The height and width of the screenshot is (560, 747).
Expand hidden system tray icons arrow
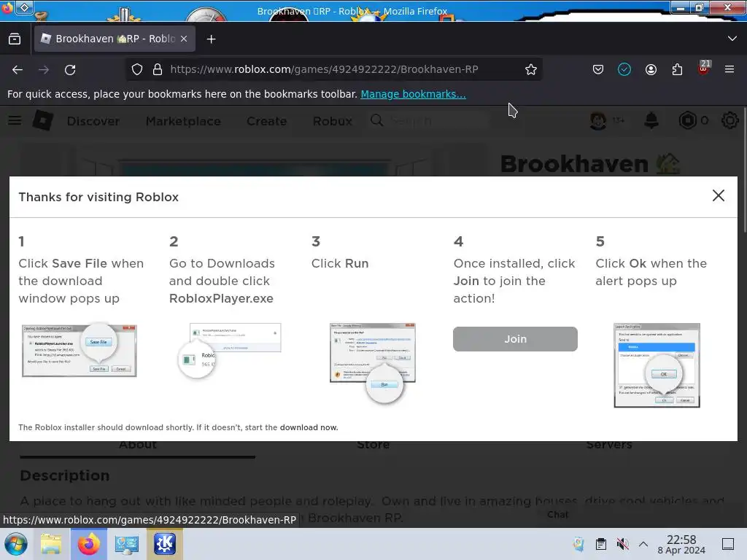643,544
